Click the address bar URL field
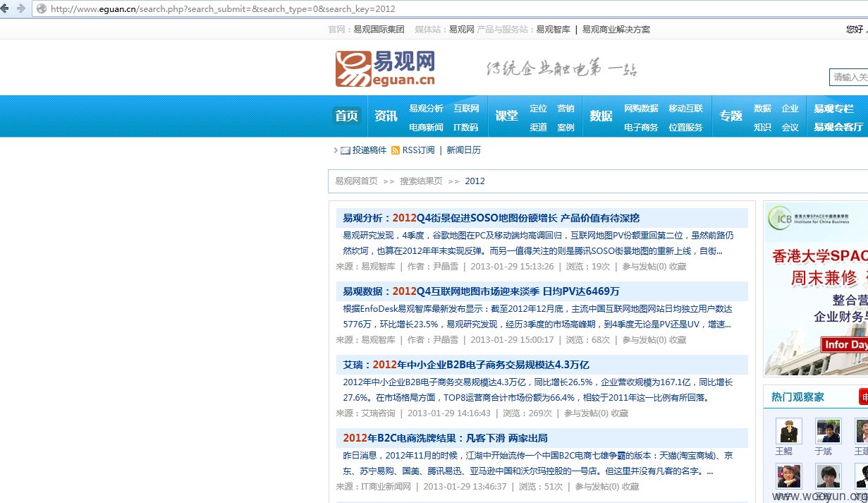 point(451,9)
